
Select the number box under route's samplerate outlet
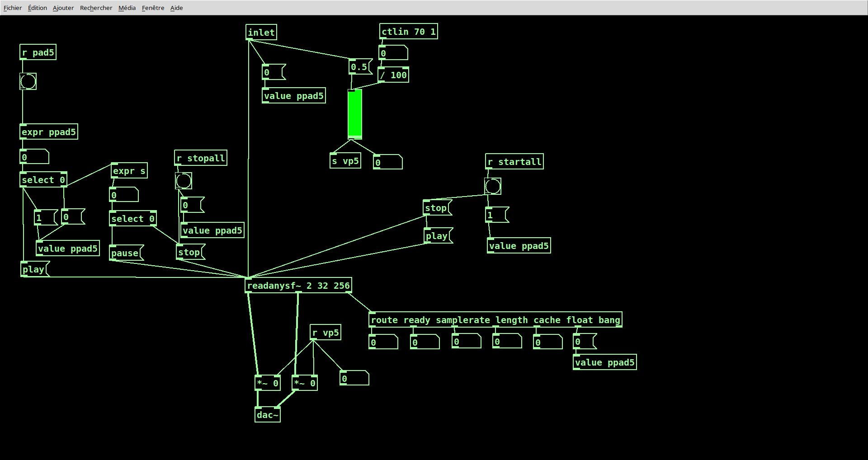click(x=425, y=343)
